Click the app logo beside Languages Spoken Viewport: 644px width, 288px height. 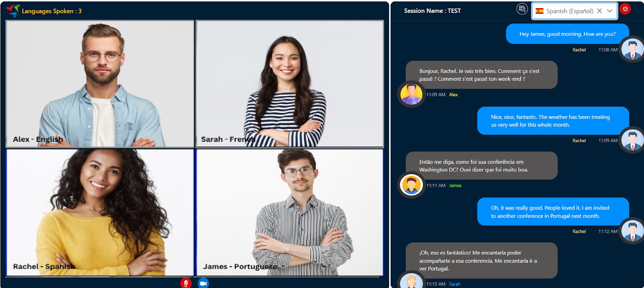pyautogui.click(x=13, y=10)
